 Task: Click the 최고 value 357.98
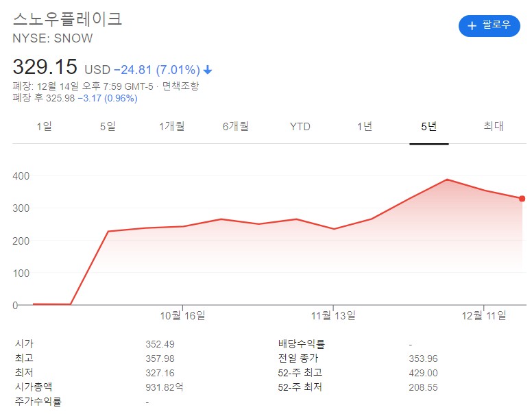tap(160, 358)
